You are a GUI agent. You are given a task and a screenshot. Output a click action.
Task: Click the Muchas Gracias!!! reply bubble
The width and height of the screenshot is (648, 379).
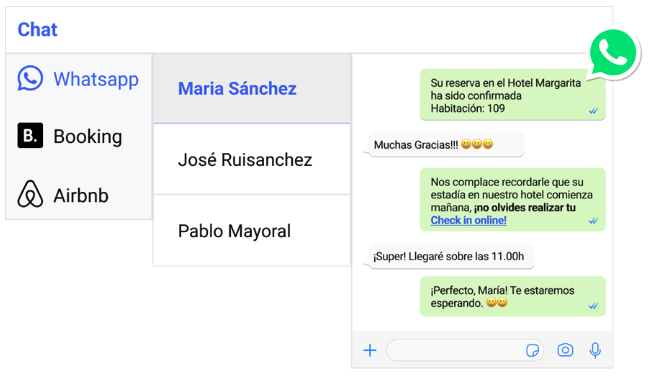[446, 145]
